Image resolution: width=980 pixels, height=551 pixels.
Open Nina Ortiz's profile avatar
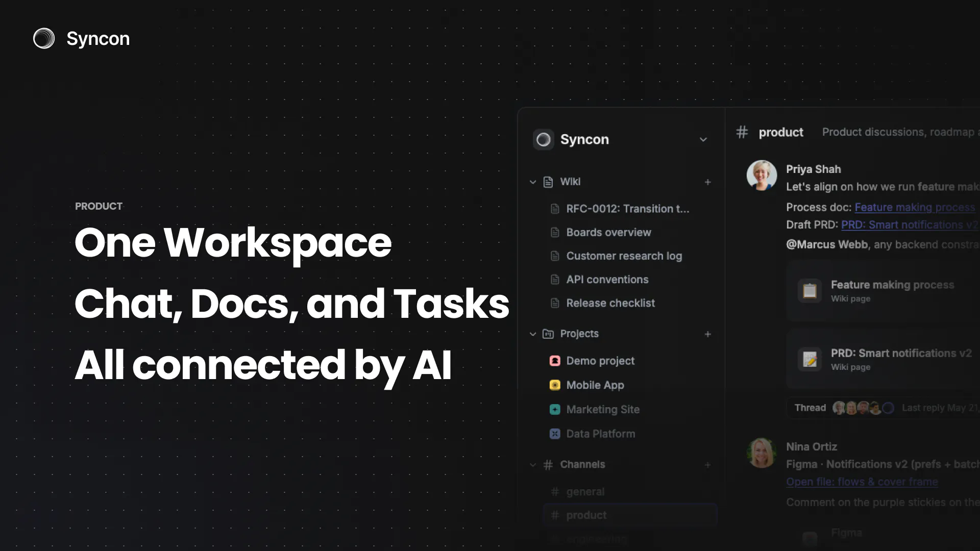762,453
